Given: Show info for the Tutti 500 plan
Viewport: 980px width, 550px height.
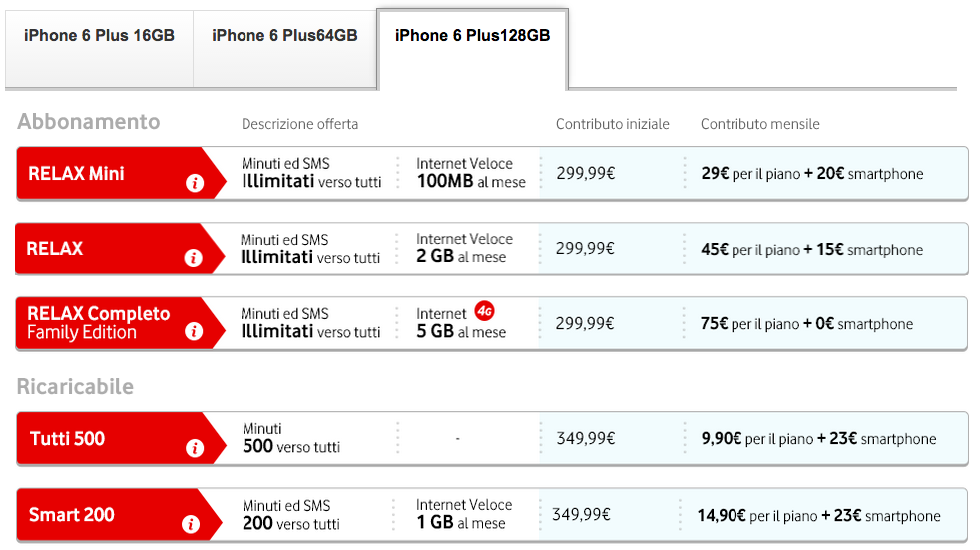Looking at the screenshot, I should coord(194,448).
